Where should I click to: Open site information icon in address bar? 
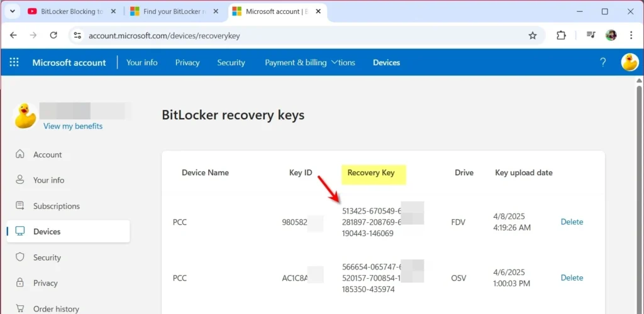77,36
